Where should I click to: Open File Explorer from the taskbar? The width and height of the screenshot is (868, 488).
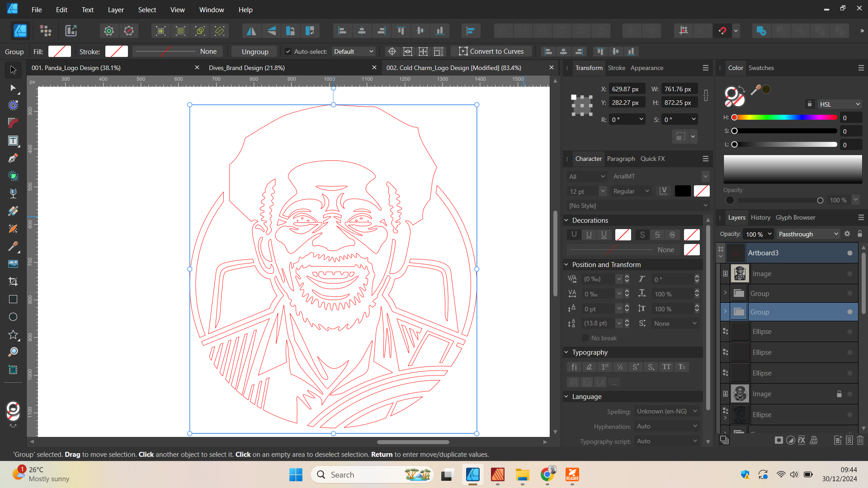pyautogui.click(x=522, y=474)
